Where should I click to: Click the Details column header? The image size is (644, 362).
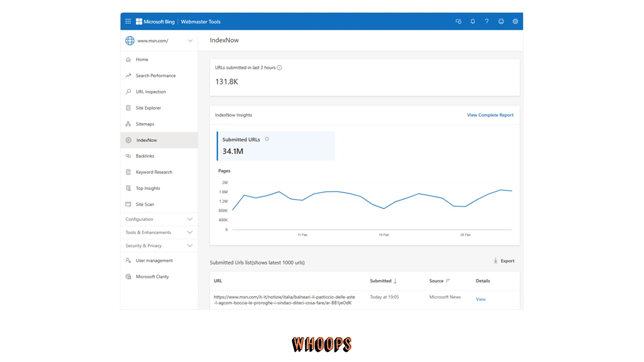pyautogui.click(x=483, y=281)
